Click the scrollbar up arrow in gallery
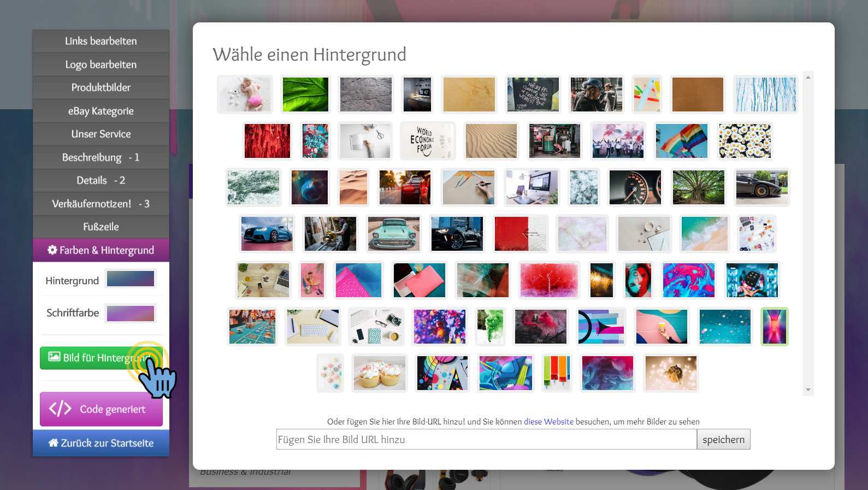Image resolution: width=868 pixels, height=490 pixels. coord(808,78)
